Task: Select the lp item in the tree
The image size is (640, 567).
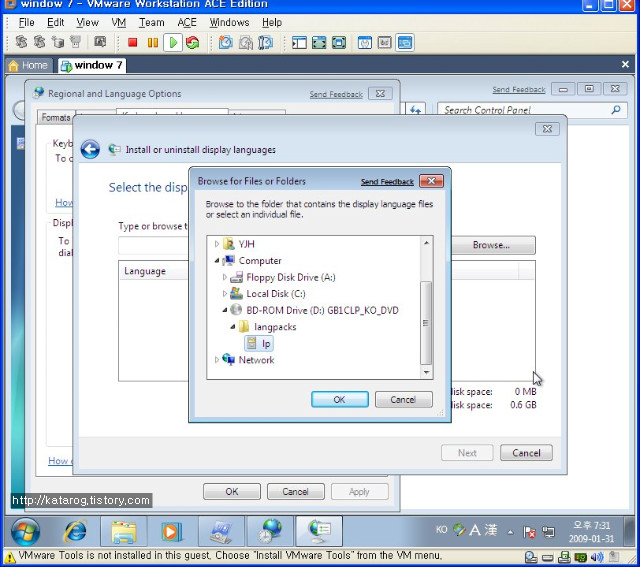Action: [x=259, y=343]
